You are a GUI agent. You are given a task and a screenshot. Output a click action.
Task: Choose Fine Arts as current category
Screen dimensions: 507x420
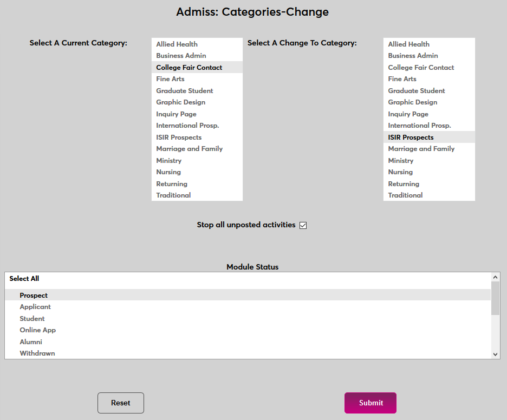coord(171,79)
